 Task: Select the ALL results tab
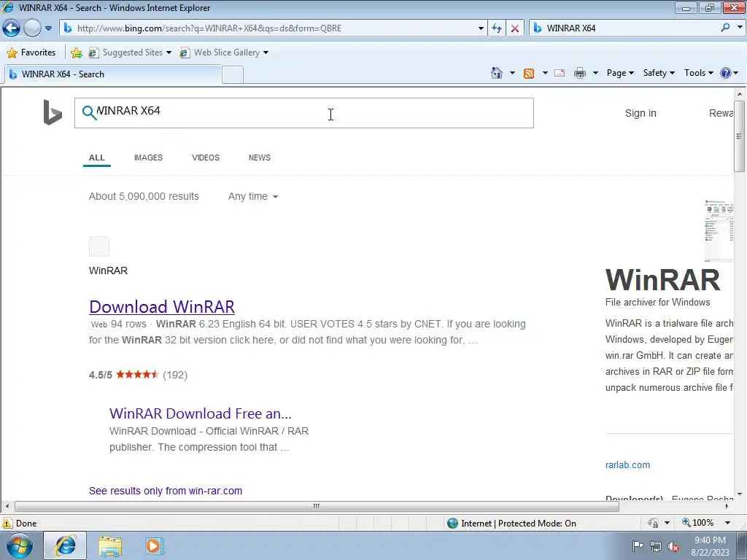coord(97,157)
